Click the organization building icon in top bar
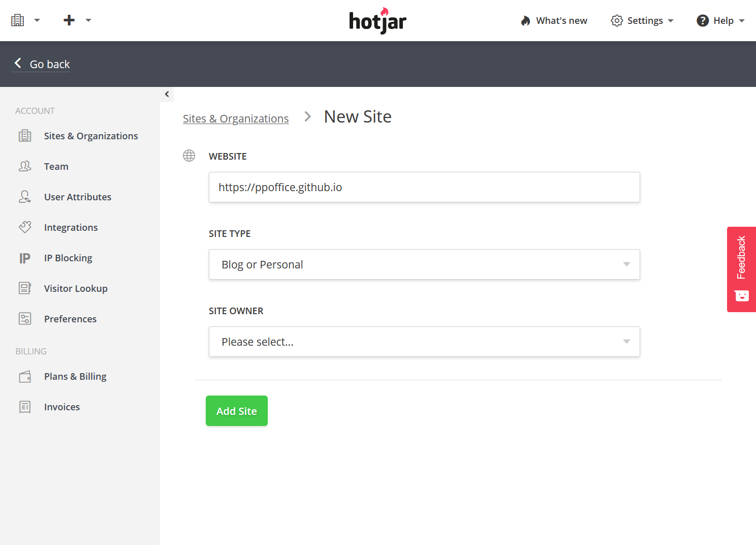This screenshot has height=545, width=756. [x=18, y=20]
